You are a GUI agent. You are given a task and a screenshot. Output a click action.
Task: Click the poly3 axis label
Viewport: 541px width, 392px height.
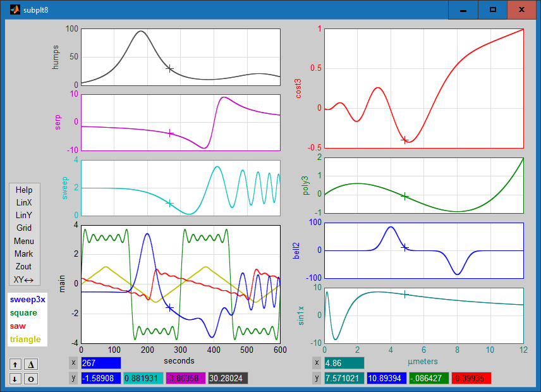305,186
